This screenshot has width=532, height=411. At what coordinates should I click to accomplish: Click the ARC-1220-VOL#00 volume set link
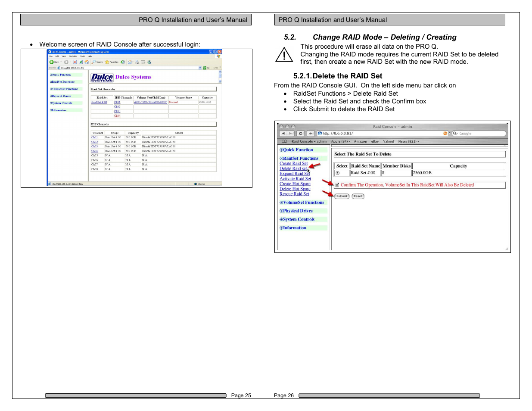click(150, 102)
